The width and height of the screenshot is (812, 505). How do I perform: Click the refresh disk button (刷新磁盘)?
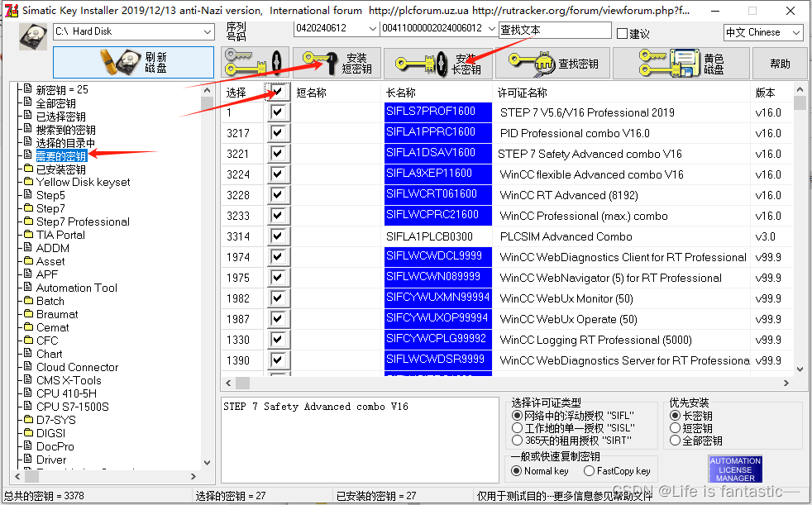[x=134, y=63]
